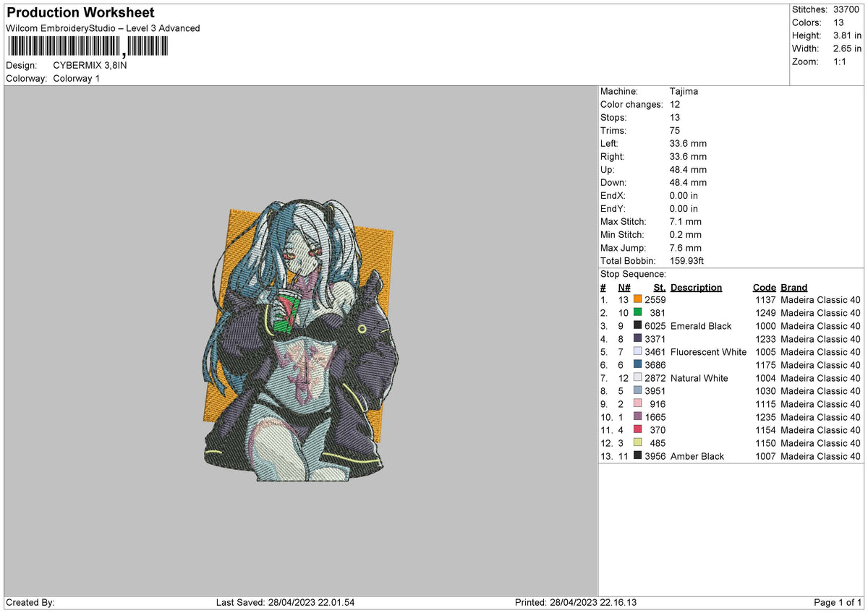Screen dimensions: 868x613
Task: Click the 'Description' column header
Action: pos(696,287)
